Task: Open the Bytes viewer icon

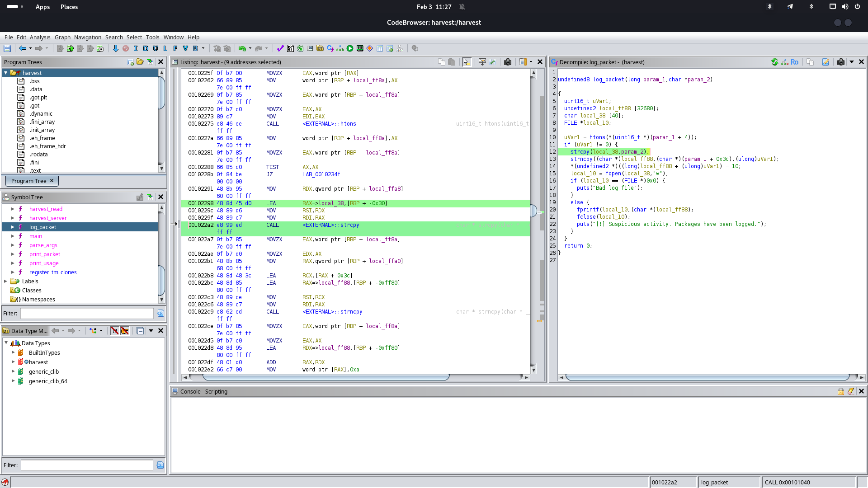Action: click(x=290, y=48)
